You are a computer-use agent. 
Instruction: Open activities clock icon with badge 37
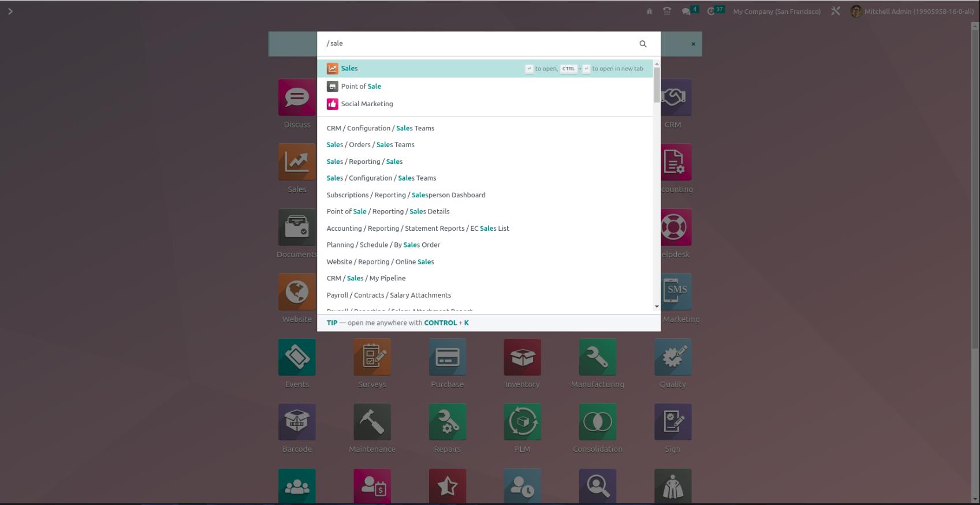click(x=716, y=11)
